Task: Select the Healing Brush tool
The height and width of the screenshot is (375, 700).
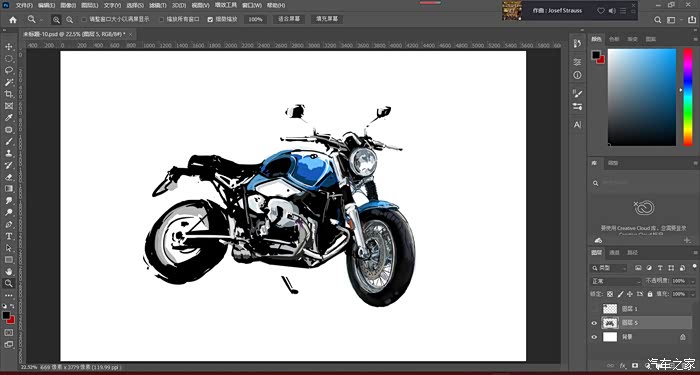Action: [x=8, y=129]
